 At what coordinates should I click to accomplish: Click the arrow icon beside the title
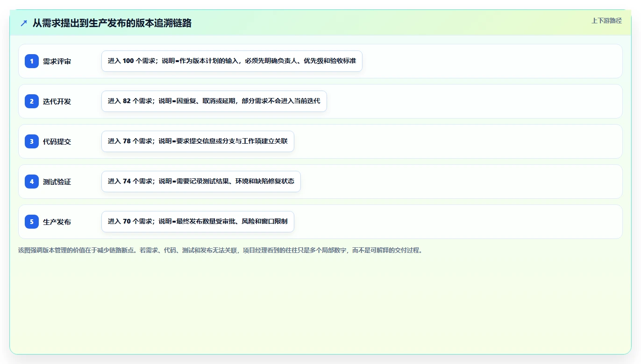(x=24, y=23)
